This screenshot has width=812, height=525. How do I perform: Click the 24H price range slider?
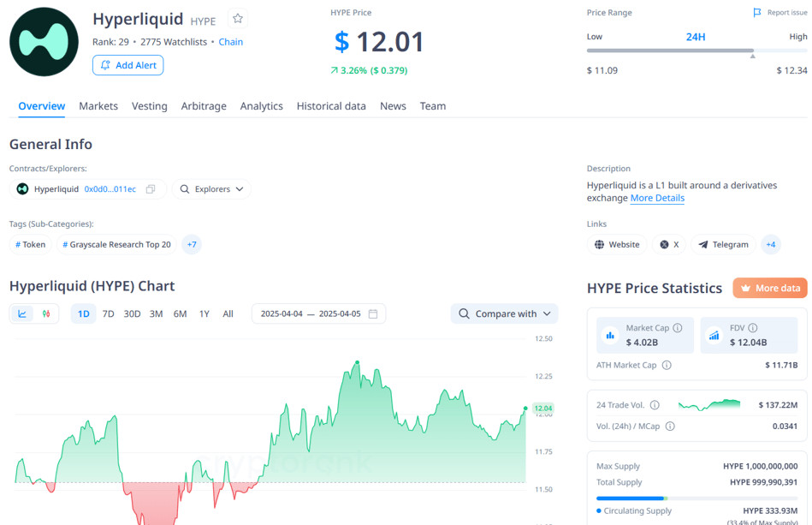696,51
